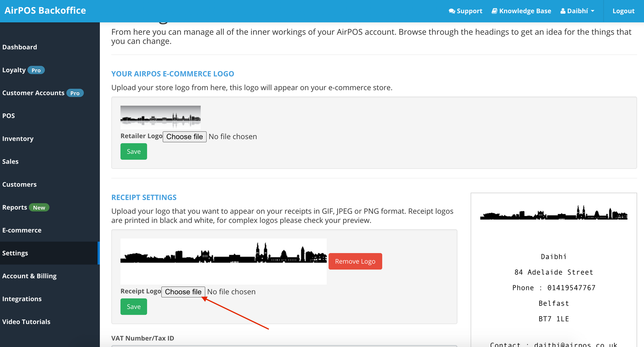Open the Knowledge Base link
Screen dimensions: 644x347
click(521, 11)
